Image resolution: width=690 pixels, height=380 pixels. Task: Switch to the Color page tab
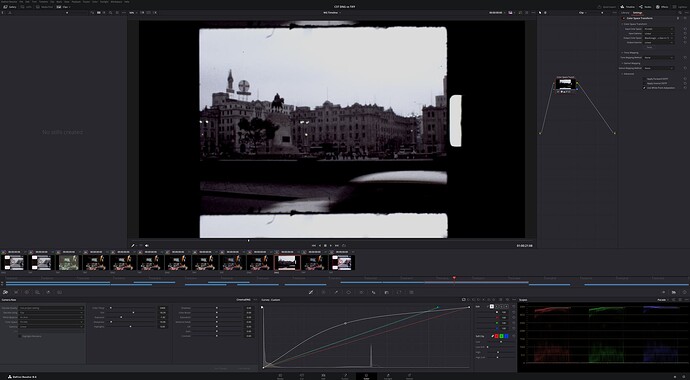coord(366,376)
